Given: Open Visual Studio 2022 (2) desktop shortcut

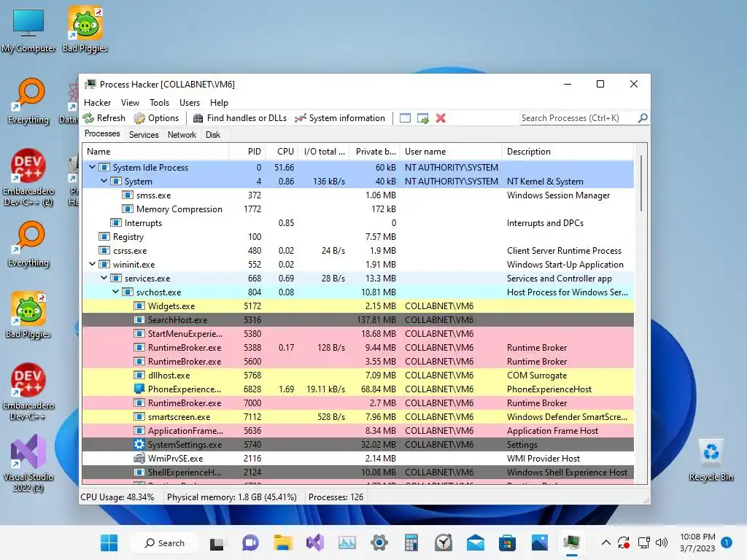Looking at the screenshot, I should point(28,463).
